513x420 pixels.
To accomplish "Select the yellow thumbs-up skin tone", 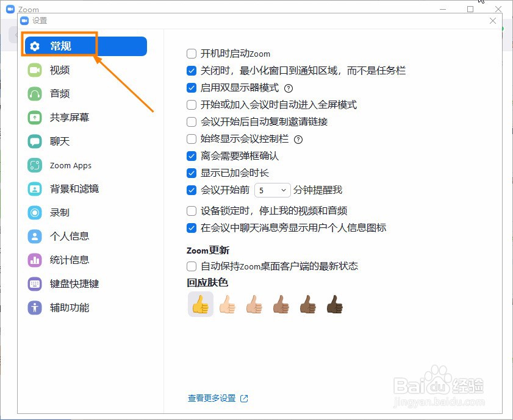I will (201, 304).
